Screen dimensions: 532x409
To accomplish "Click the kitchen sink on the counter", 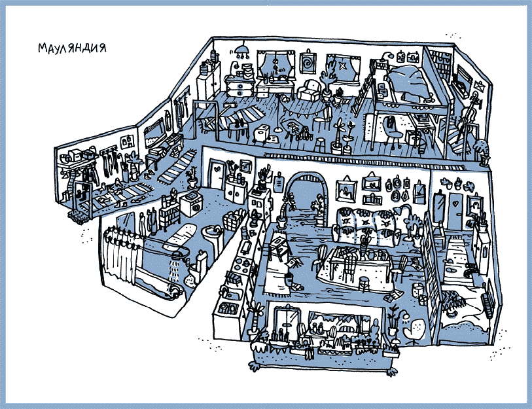I will click(230, 294).
